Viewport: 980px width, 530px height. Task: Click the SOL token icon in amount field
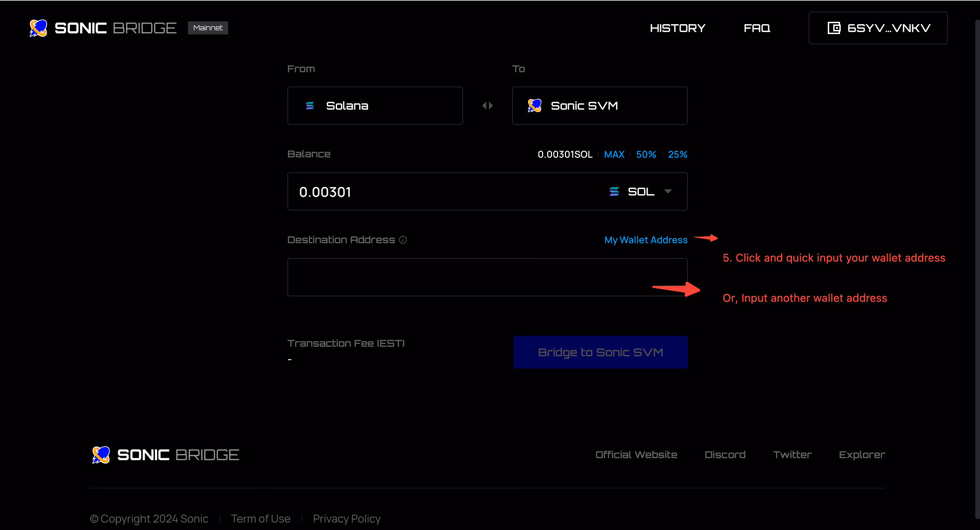614,191
